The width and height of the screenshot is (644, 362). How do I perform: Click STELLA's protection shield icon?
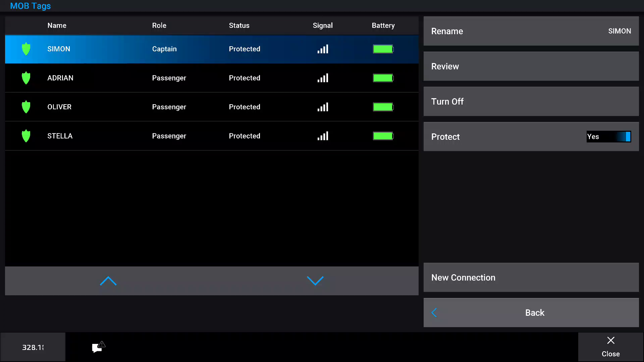[x=26, y=136]
